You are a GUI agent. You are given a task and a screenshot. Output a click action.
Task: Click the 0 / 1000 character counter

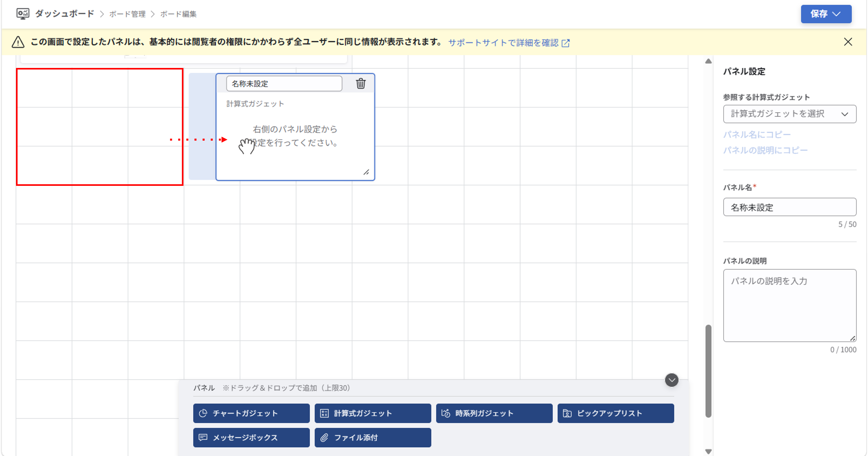pos(843,350)
